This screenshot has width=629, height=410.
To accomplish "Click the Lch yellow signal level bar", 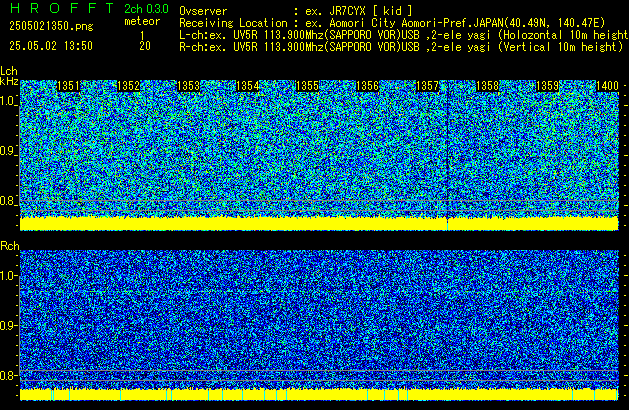I will 319,223.
